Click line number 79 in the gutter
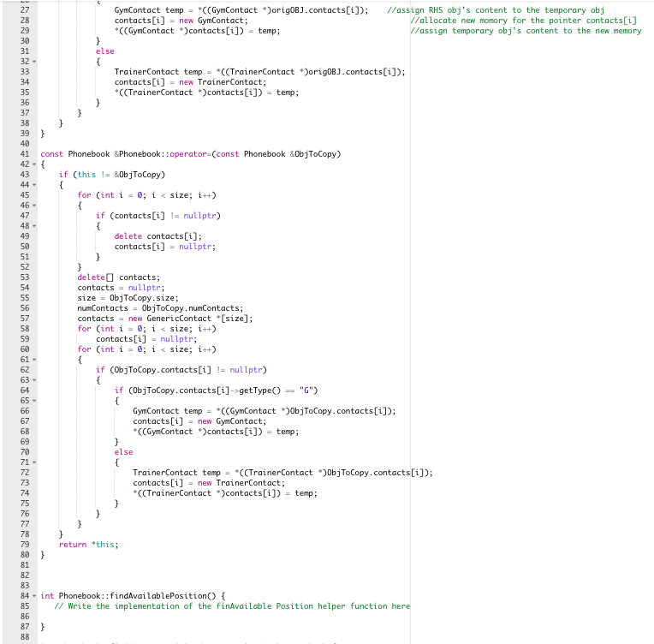The height and width of the screenshot is (644, 654). (x=25, y=545)
